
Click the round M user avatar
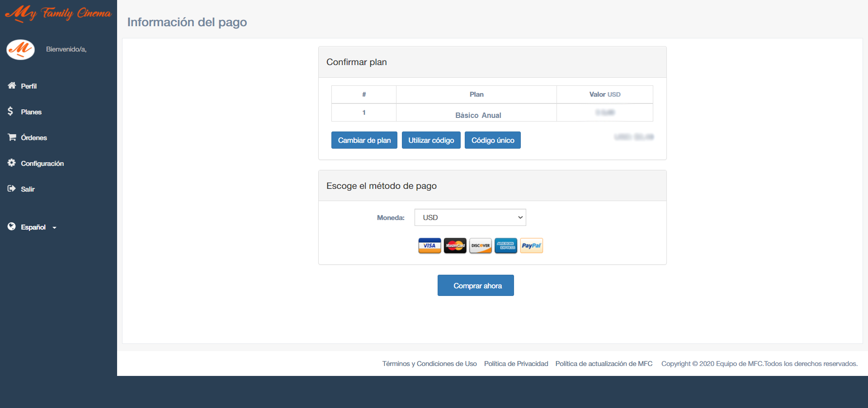20,49
